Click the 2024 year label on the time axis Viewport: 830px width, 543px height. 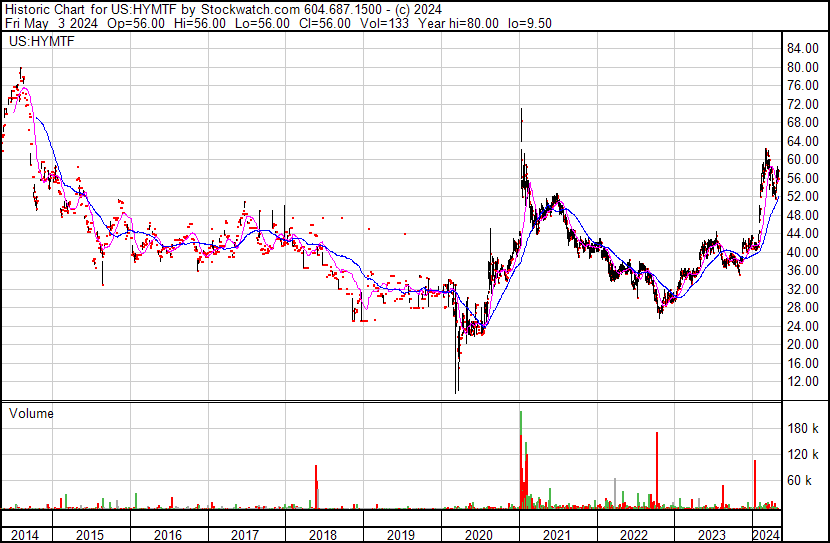pos(766,535)
